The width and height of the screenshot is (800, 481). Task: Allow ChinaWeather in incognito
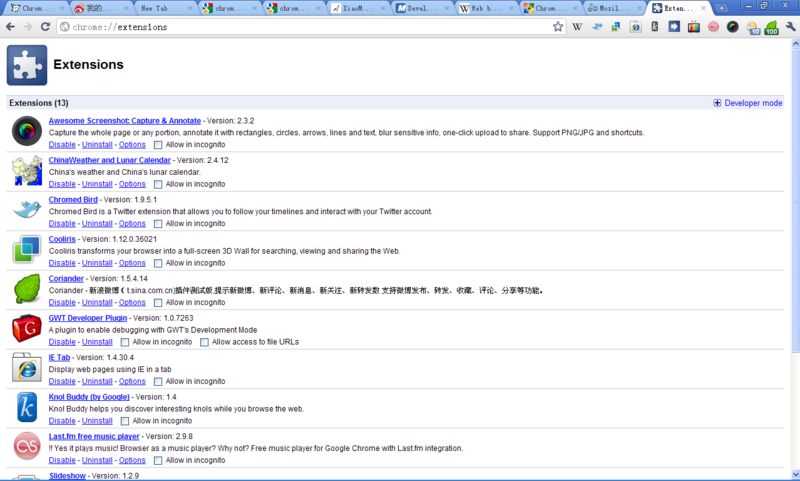158,184
